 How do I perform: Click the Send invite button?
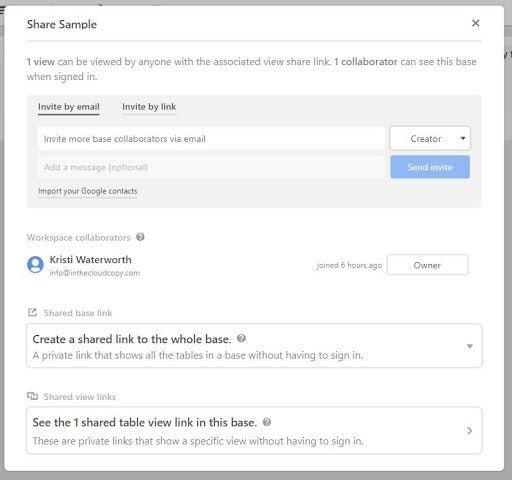[430, 167]
